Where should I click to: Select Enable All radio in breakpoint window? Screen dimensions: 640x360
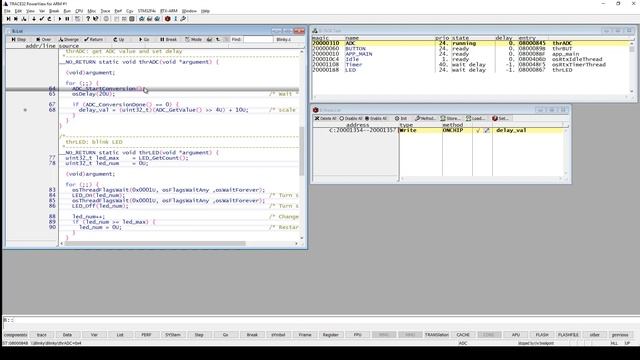click(x=376, y=118)
